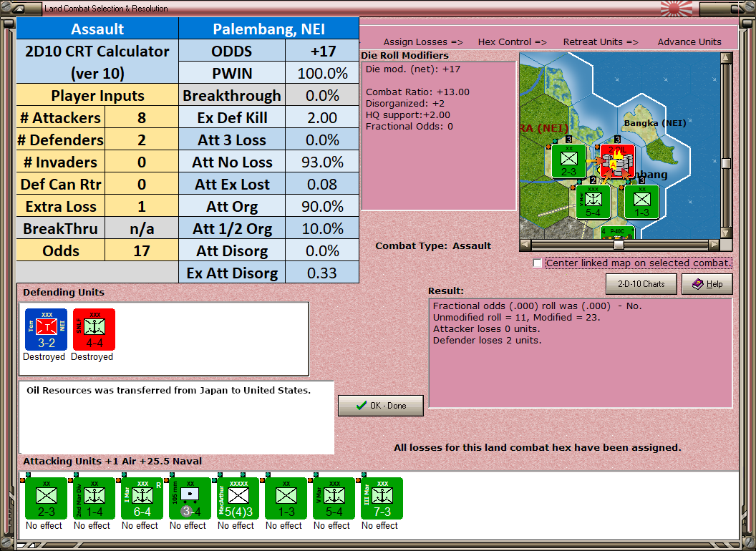
Task: Click the # Invaders value 0
Action: coord(142,162)
